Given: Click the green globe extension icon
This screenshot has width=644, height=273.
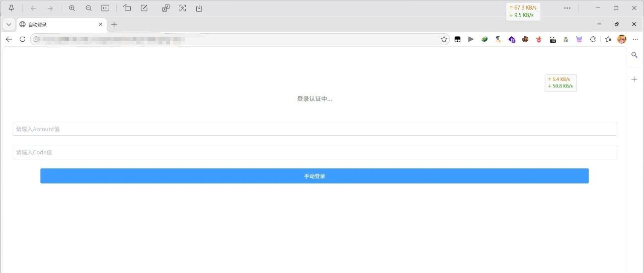Looking at the screenshot, I should [485, 39].
